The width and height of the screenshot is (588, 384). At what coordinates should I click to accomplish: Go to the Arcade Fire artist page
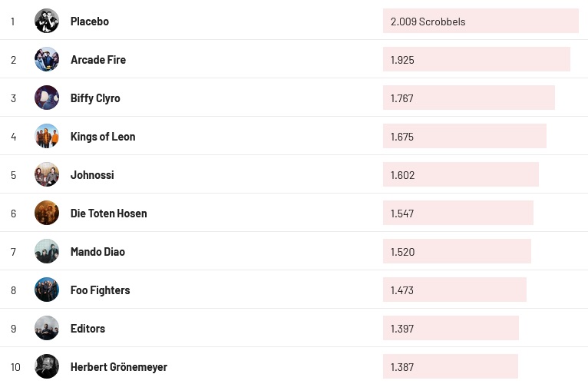(x=98, y=60)
